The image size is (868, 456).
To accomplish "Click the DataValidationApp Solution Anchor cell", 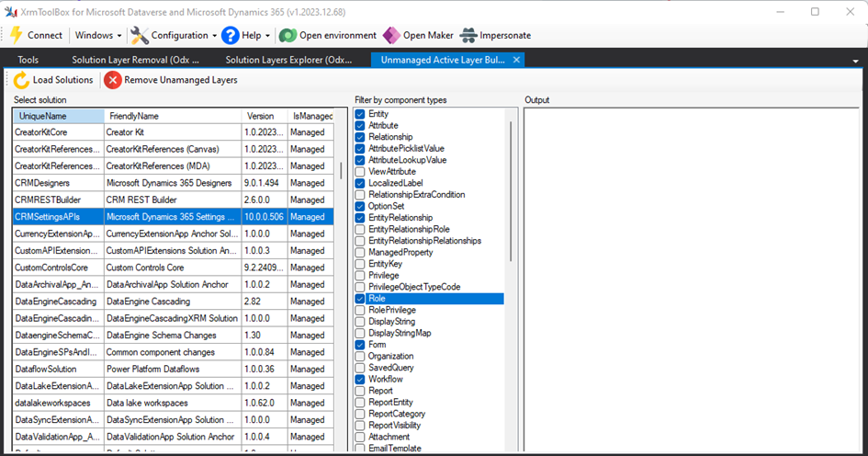I will [173, 437].
